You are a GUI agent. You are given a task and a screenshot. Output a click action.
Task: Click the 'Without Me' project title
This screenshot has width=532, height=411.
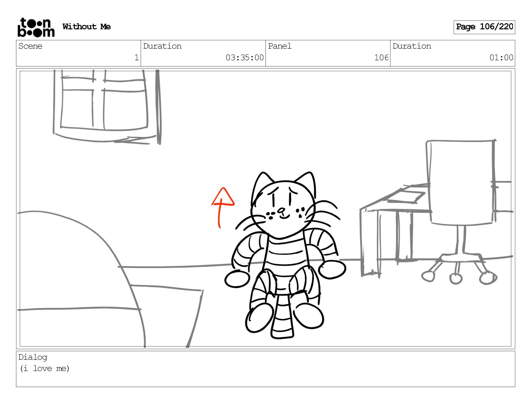point(87,27)
